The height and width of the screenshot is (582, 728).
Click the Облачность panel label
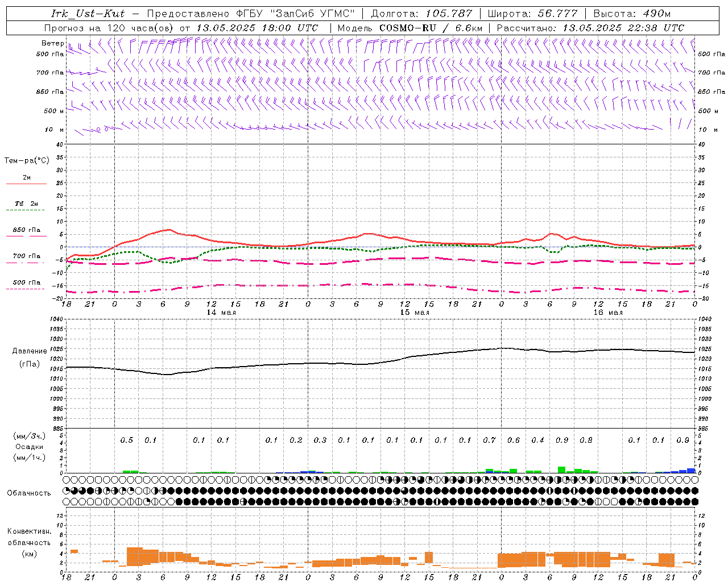pos(29,493)
